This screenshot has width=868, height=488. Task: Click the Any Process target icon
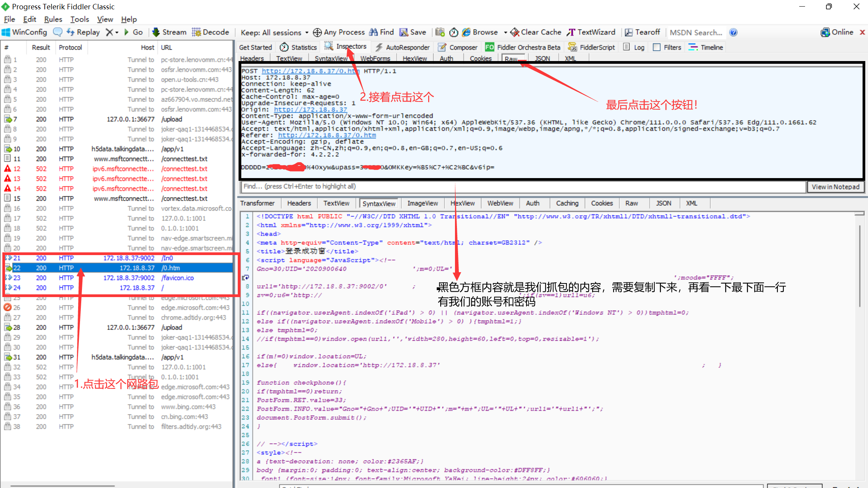tap(317, 32)
